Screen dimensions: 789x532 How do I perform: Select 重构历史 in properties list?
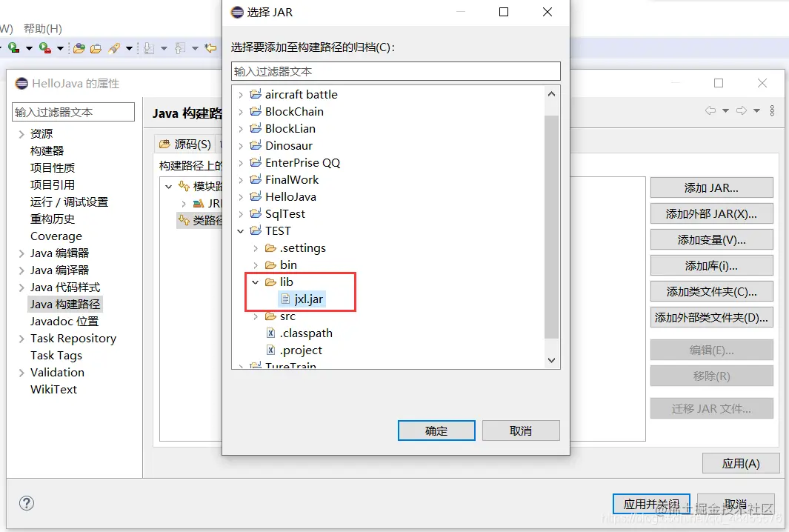[x=53, y=219]
